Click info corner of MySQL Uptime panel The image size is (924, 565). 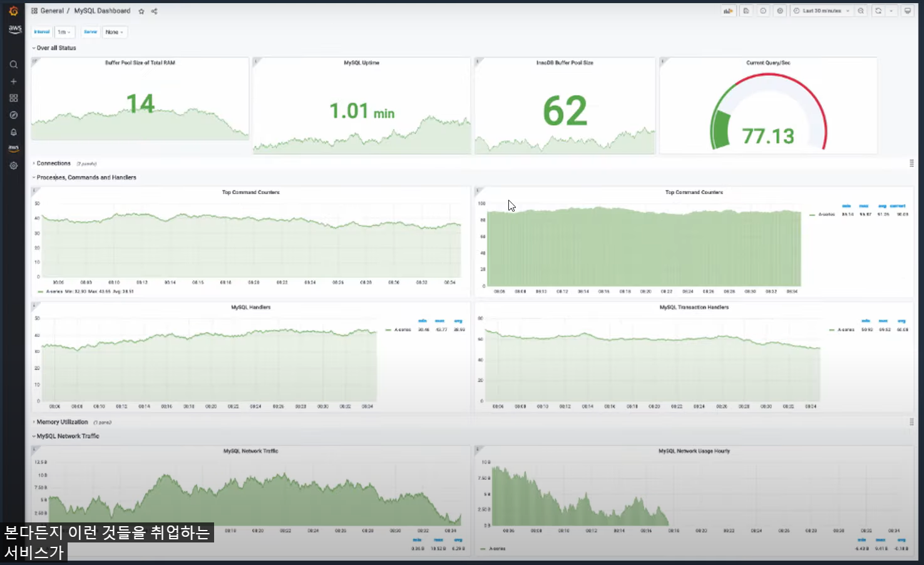pos(256,61)
